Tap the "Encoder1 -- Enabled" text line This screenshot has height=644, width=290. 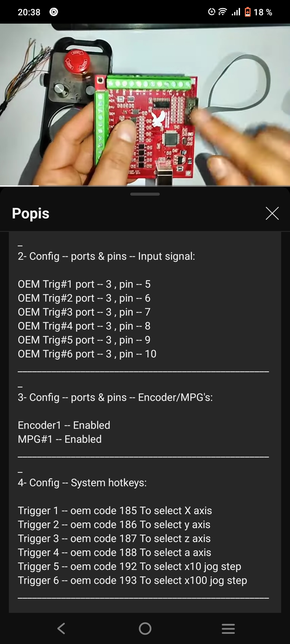coord(64,425)
